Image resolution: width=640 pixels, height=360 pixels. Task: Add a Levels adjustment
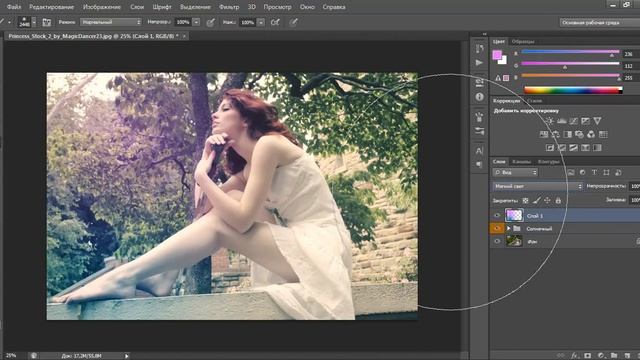pos(562,121)
